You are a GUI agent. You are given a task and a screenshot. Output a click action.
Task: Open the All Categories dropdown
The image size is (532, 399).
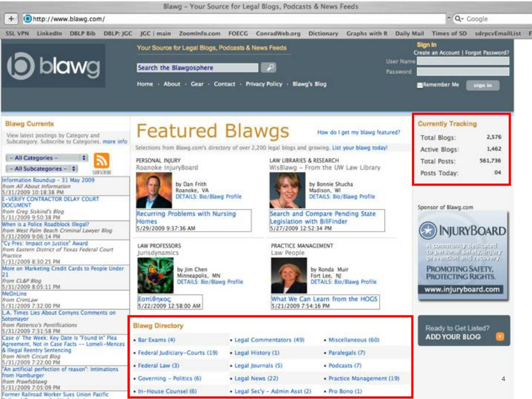(47, 158)
